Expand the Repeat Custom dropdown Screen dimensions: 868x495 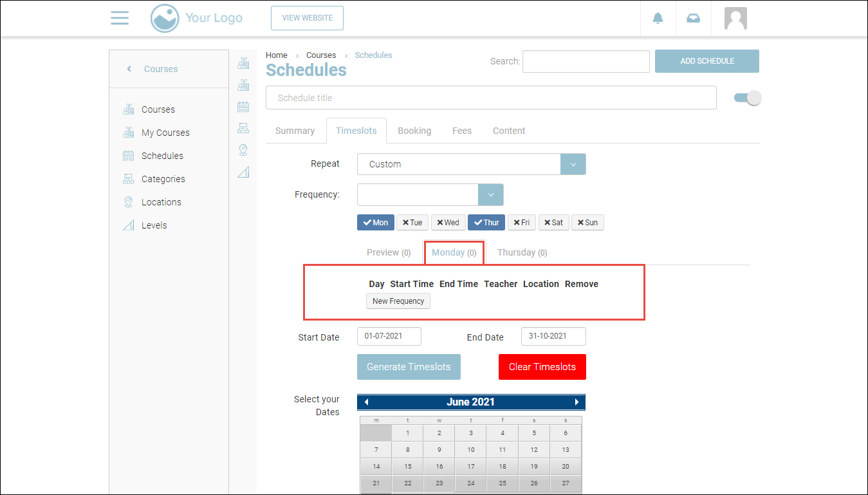573,164
